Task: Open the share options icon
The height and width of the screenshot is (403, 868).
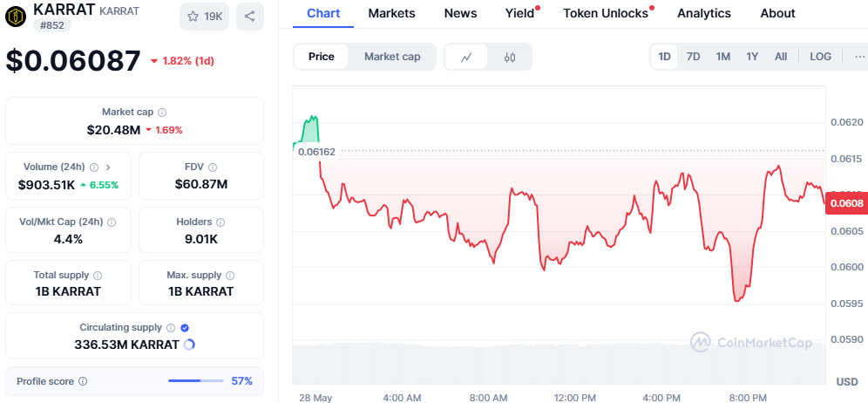Action: coord(249,17)
